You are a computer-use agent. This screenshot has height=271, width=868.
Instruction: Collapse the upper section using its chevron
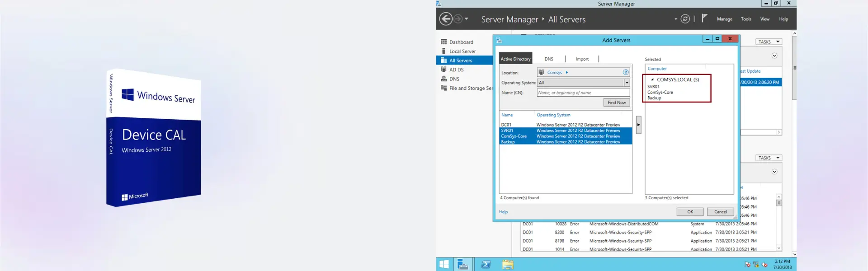(x=774, y=56)
